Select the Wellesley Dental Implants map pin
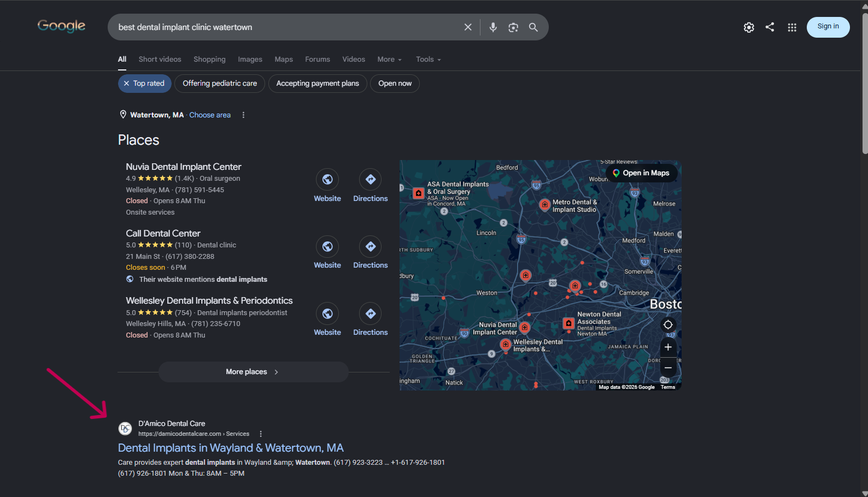This screenshot has height=497, width=868. click(x=506, y=344)
